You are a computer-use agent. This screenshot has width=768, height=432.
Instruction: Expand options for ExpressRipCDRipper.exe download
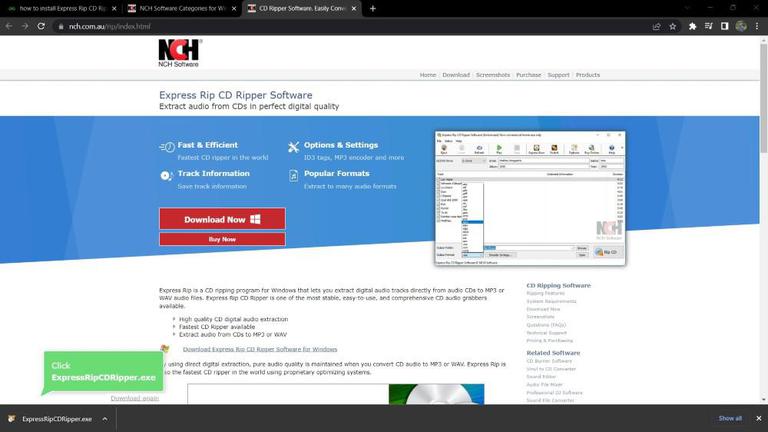click(x=105, y=419)
